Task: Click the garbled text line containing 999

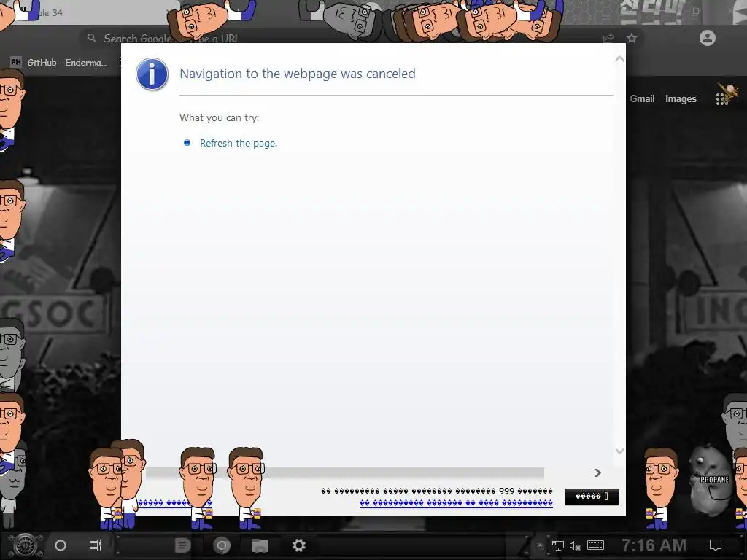Action: coord(437,491)
